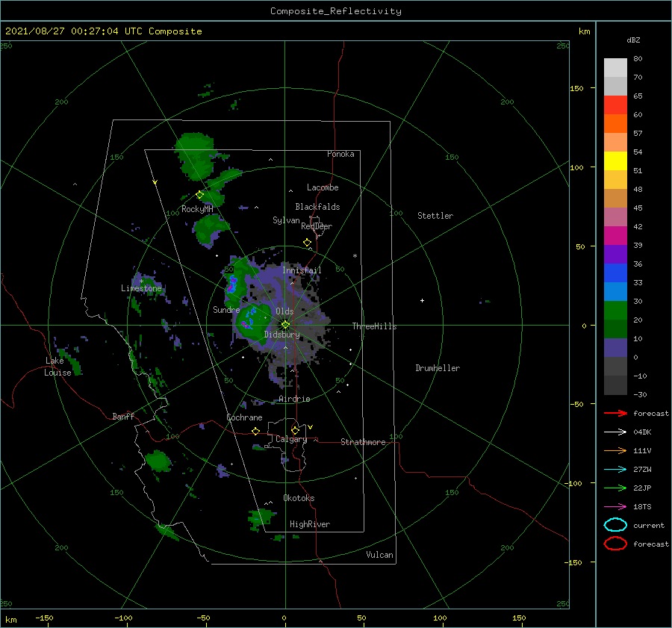Screen dimensions: 672x628
Task: Click the yellow diamond marker below RedDeer
Action: 308,243
